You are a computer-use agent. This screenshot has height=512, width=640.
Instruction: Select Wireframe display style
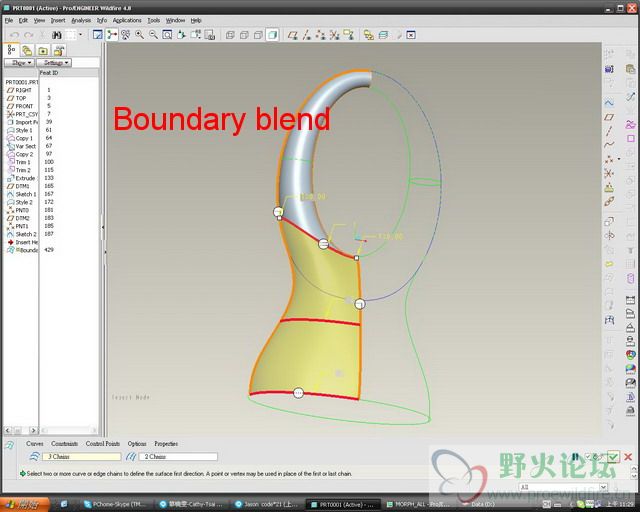click(230, 35)
